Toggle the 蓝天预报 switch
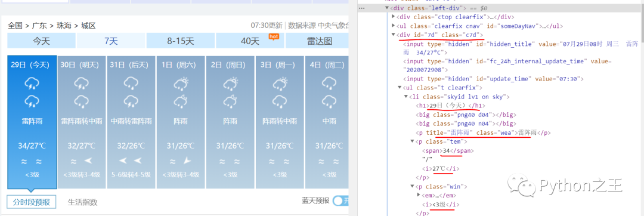This screenshot has height=216, width=644. 340,201
